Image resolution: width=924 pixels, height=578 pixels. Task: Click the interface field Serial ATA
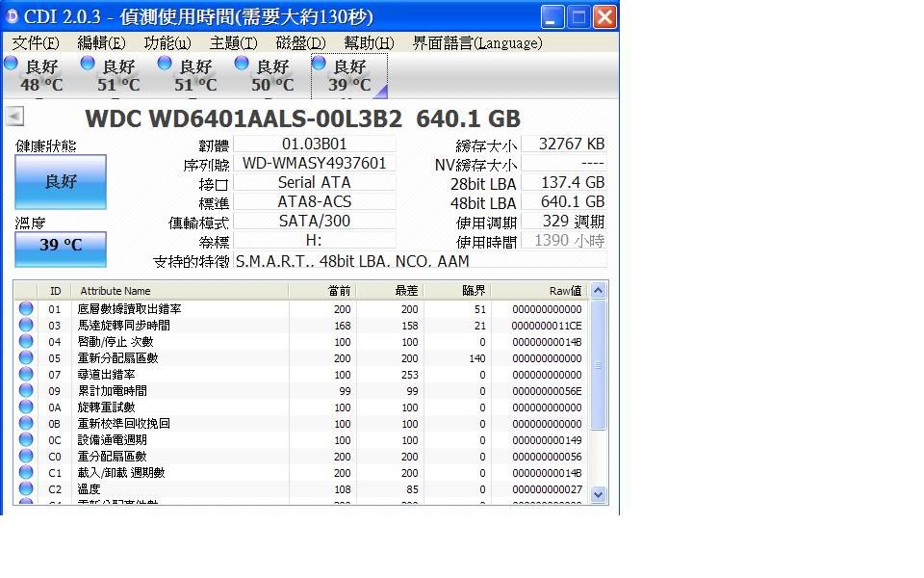tap(314, 183)
